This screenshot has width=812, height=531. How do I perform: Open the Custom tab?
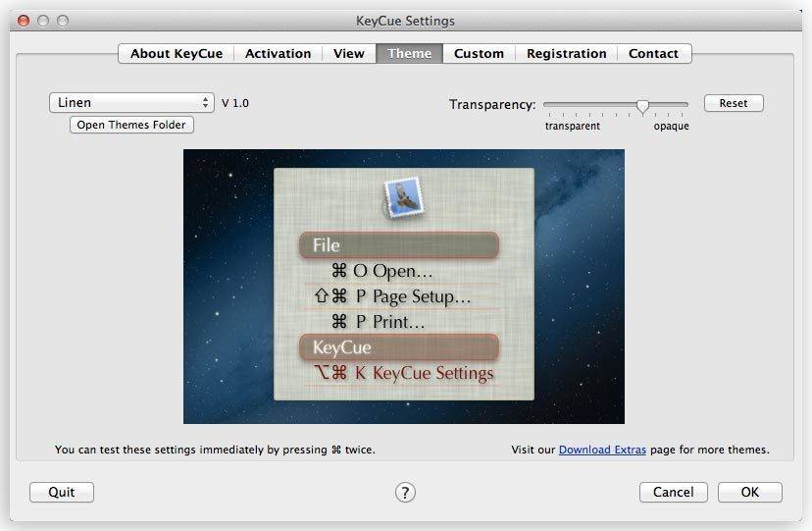pyautogui.click(x=479, y=53)
